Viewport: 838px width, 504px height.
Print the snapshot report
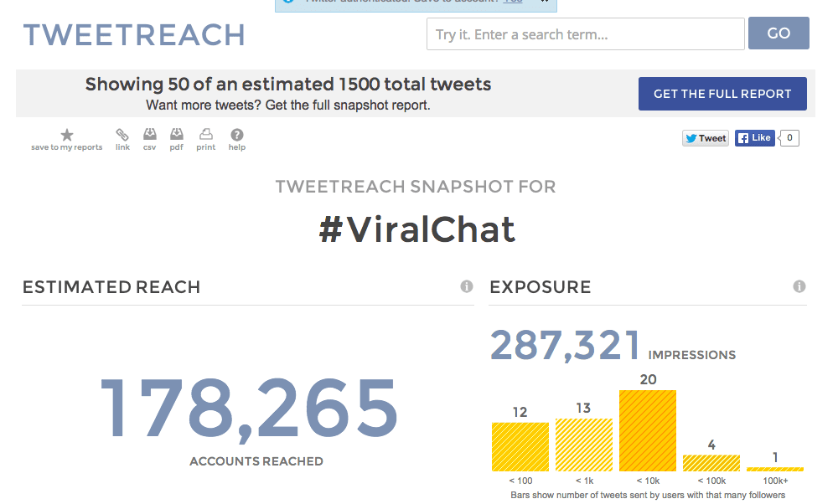coord(205,135)
